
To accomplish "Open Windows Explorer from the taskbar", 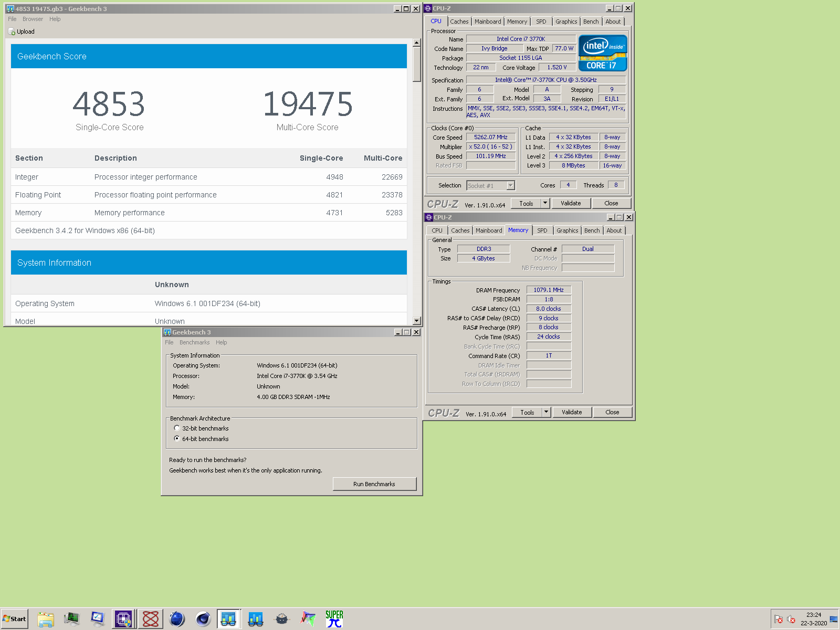I will point(46,619).
